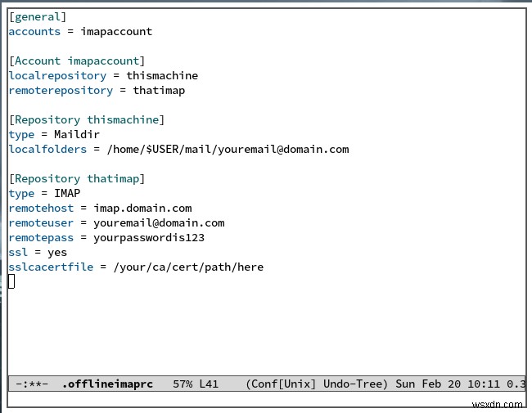
Task: Click the 'localrepository' key
Action: (x=57, y=75)
